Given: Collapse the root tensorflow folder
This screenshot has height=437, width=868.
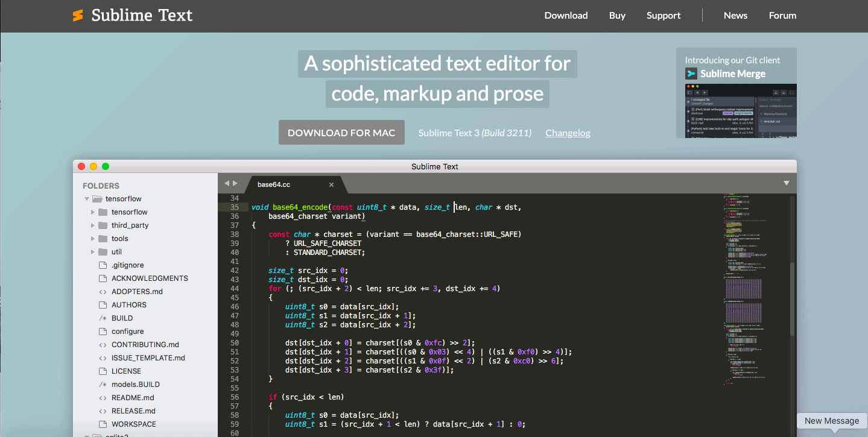Looking at the screenshot, I should coord(87,199).
